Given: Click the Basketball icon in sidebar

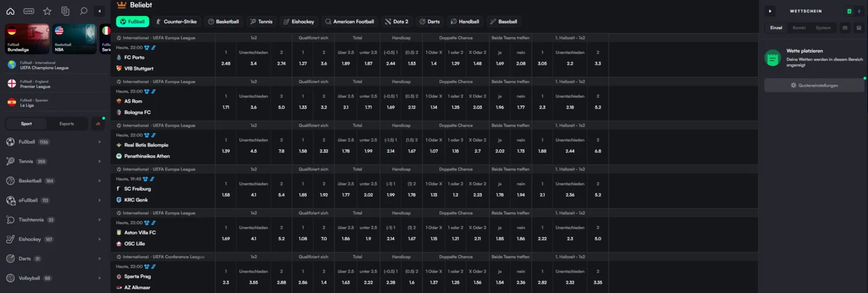Looking at the screenshot, I should click(10, 181).
